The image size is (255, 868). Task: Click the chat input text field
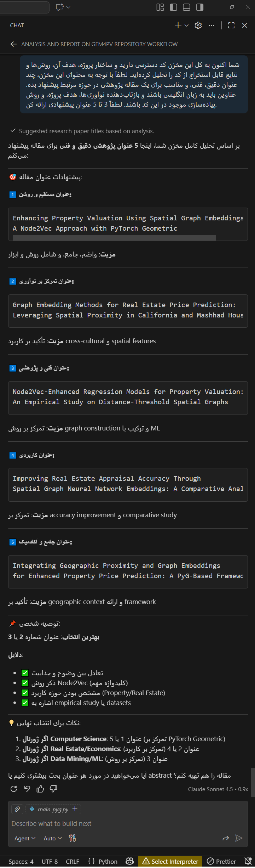tap(120, 823)
